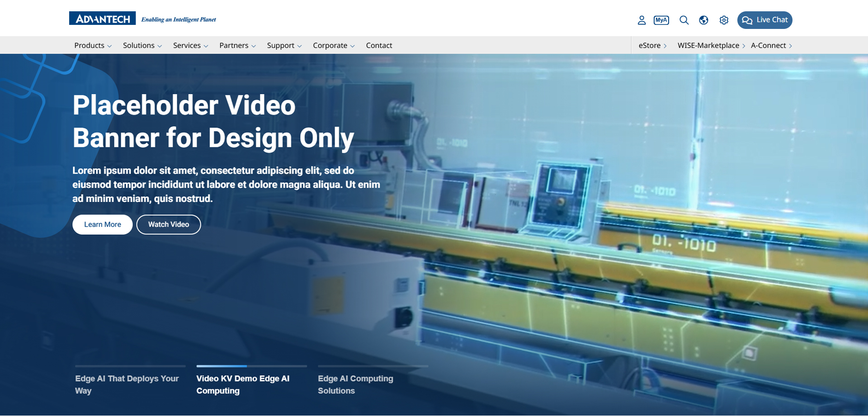868x416 pixels.
Task: Expand the Corporate menu
Action: click(334, 45)
